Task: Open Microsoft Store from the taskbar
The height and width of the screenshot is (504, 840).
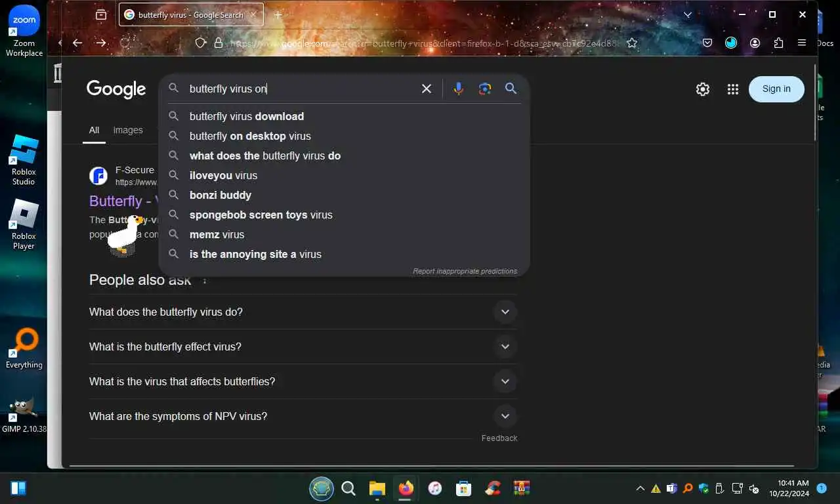Action: tap(464, 488)
